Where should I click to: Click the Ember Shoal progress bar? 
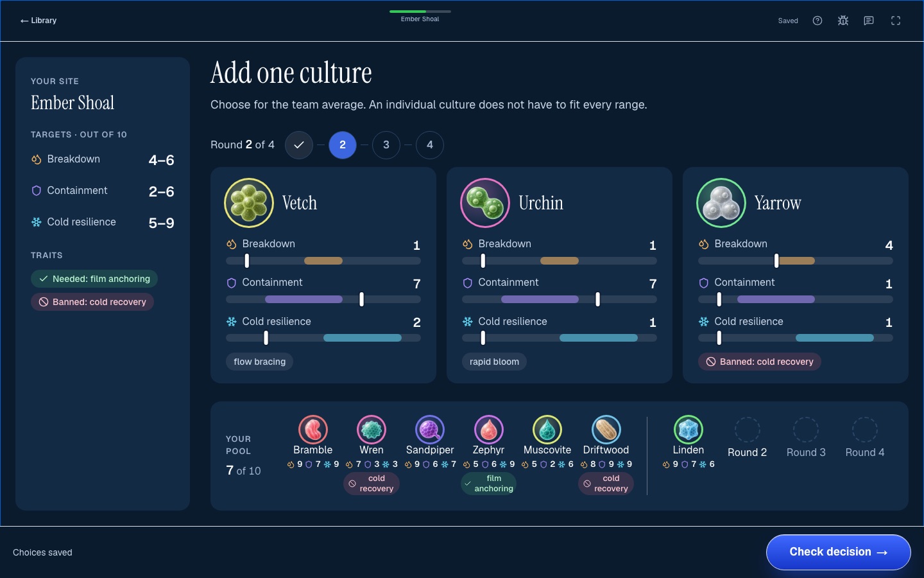click(420, 12)
